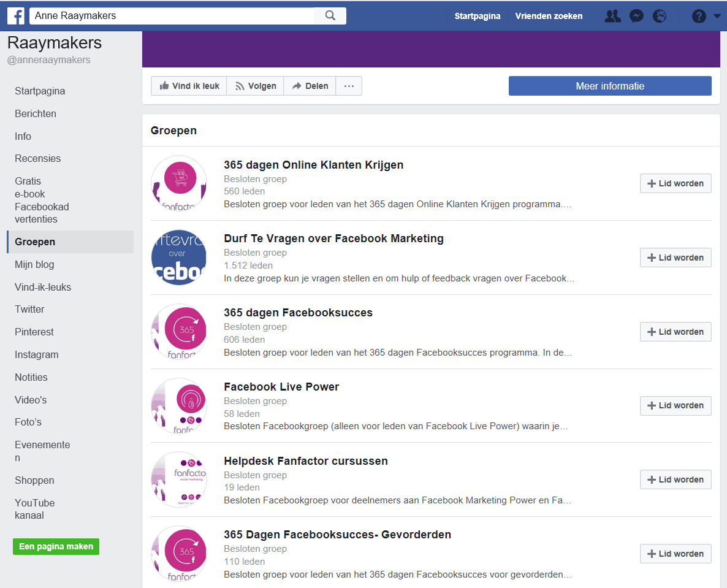Open the 365 dagen Facebooksucces group link
This screenshot has height=588, width=727.
[298, 313]
